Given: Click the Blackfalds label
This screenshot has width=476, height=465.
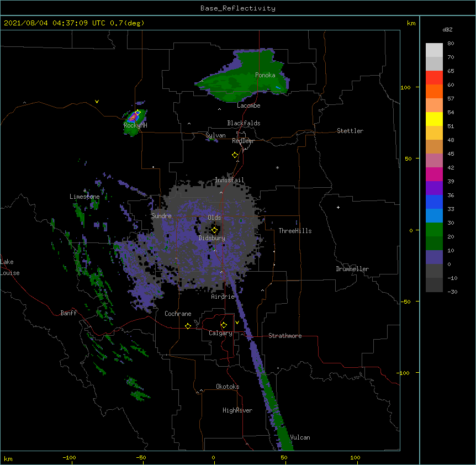Looking at the screenshot, I should pyautogui.click(x=244, y=123).
